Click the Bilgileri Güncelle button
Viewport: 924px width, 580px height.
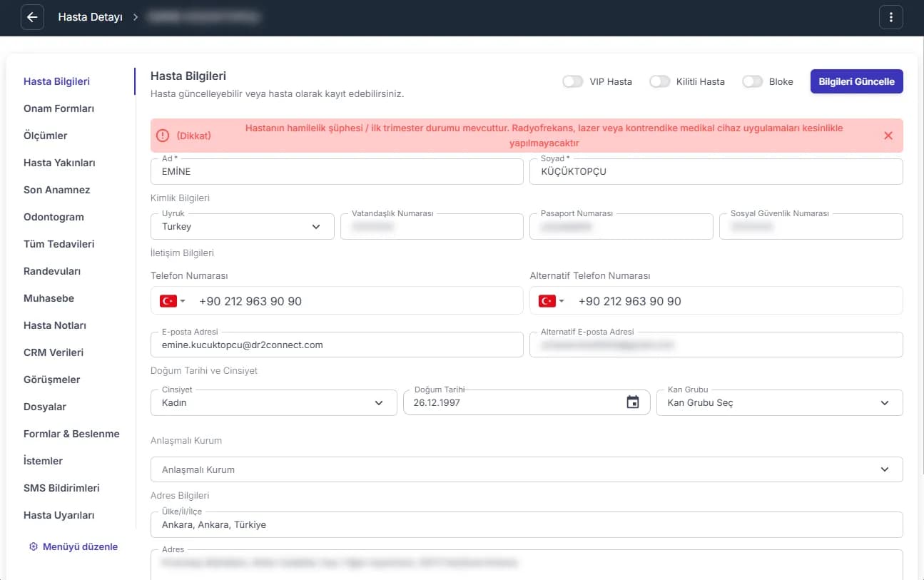(x=857, y=81)
